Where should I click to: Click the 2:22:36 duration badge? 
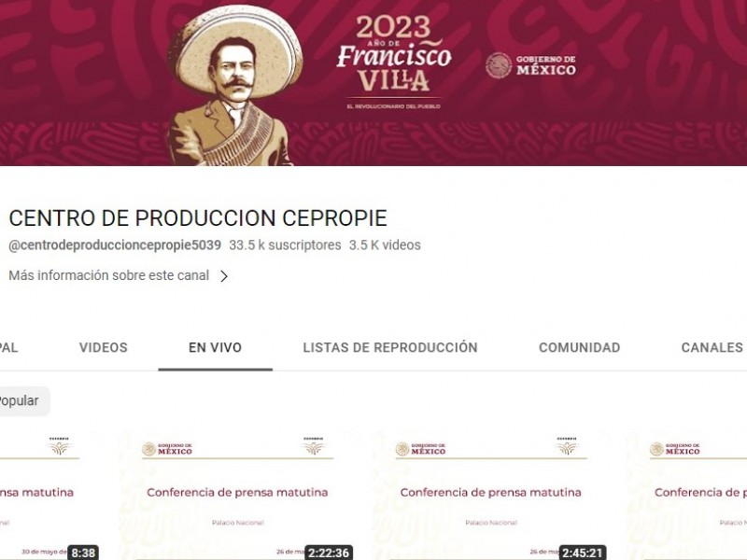tap(329, 553)
